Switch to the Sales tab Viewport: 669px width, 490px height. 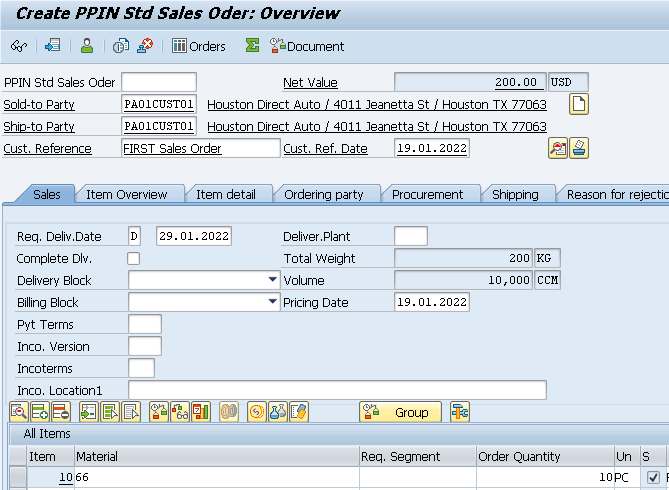pyautogui.click(x=47, y=195)
